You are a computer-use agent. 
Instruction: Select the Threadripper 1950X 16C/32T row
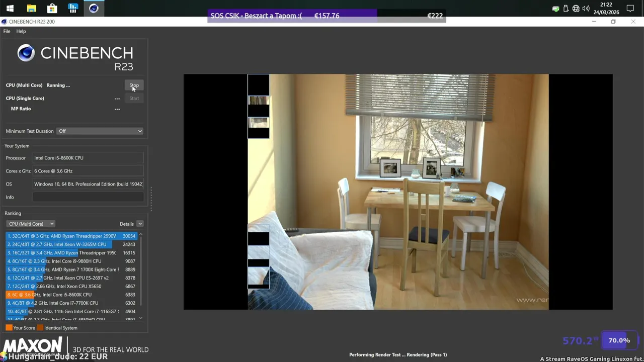coord(71,253)
